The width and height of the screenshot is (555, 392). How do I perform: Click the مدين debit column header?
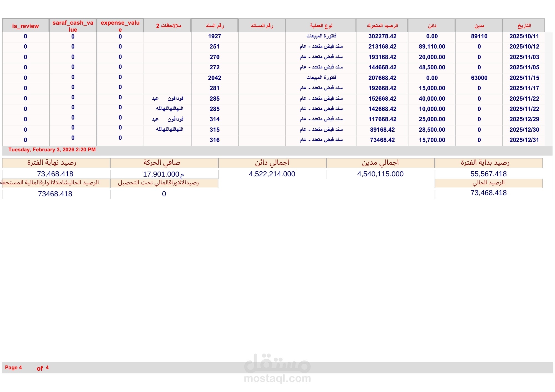479,26
